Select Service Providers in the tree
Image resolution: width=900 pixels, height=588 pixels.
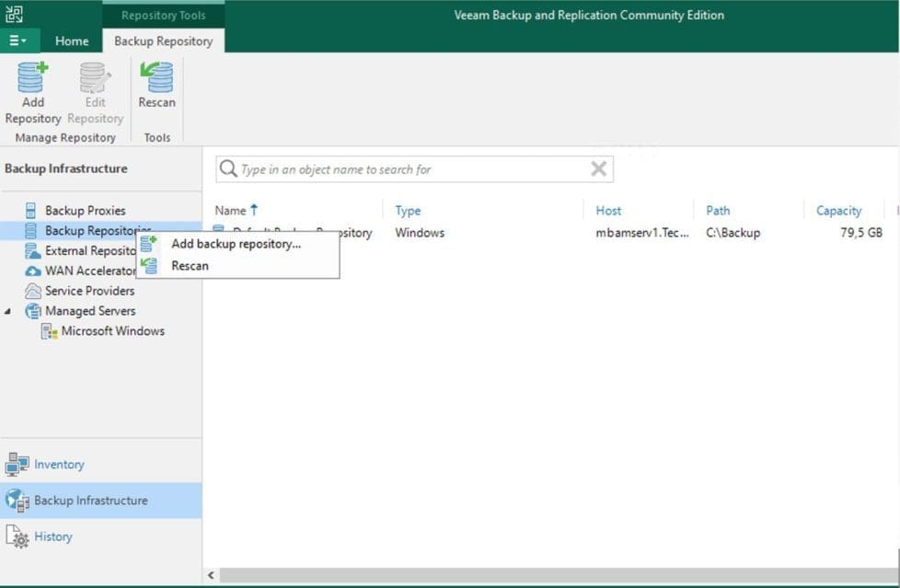[89, 291]
